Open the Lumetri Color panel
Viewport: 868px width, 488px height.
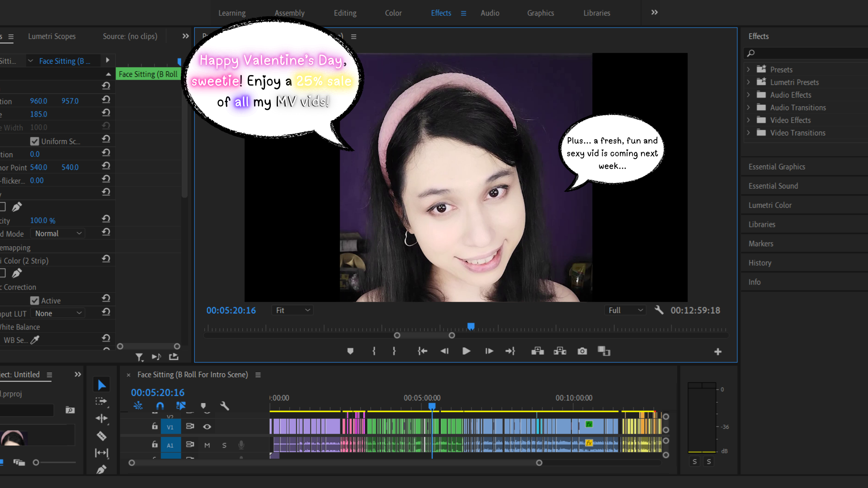tap(770, 205)
